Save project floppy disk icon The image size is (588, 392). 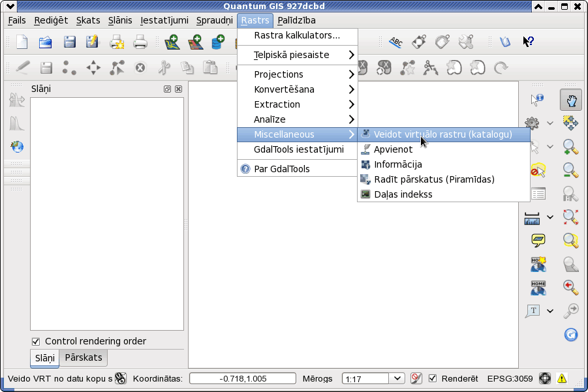point(69,42)
